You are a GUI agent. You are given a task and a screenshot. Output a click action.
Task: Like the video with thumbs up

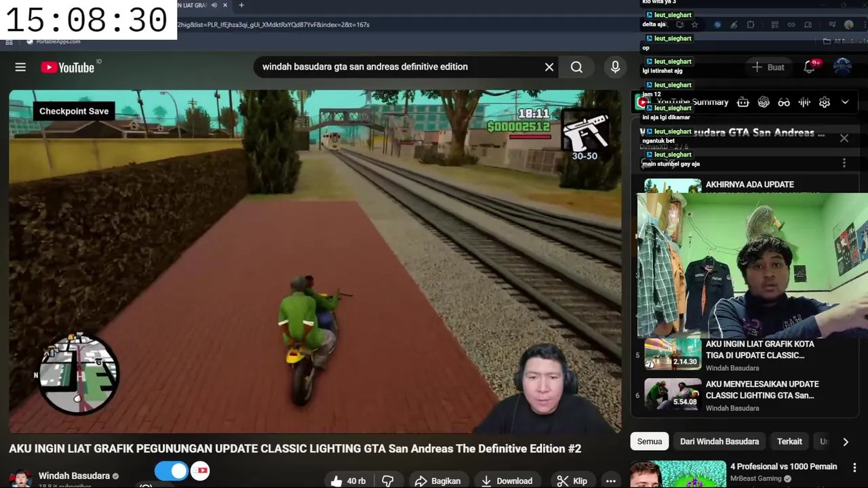[349, 481]
